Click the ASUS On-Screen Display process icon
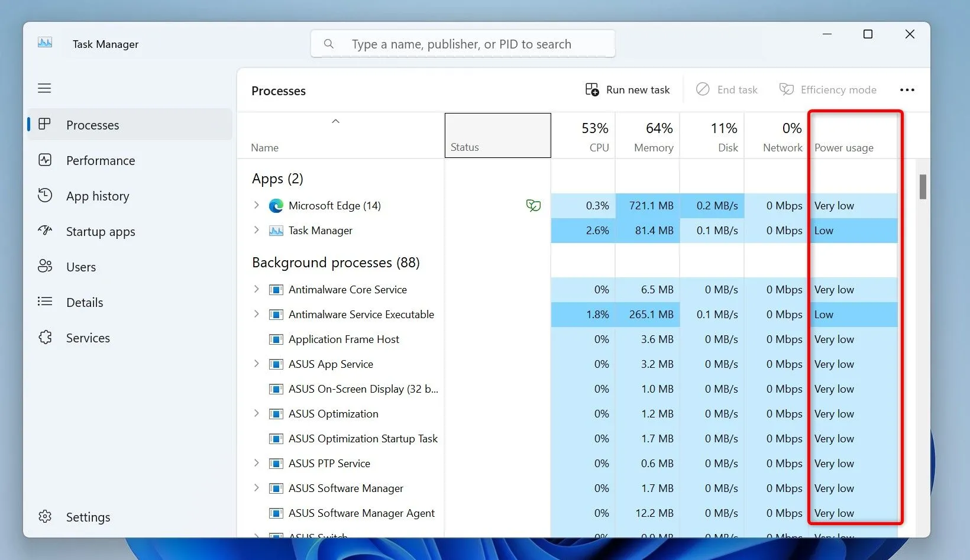The width and height of the screenshot is (970, 560). (276, 389)
